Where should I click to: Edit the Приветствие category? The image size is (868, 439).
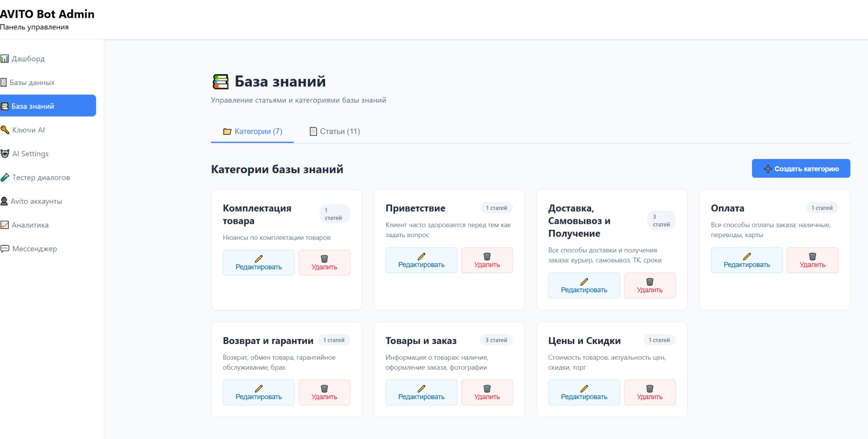421,260
